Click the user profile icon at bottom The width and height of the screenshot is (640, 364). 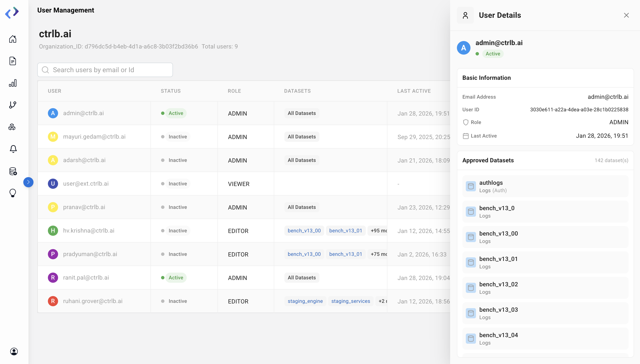pyautogui.click(x=14, y=352)
